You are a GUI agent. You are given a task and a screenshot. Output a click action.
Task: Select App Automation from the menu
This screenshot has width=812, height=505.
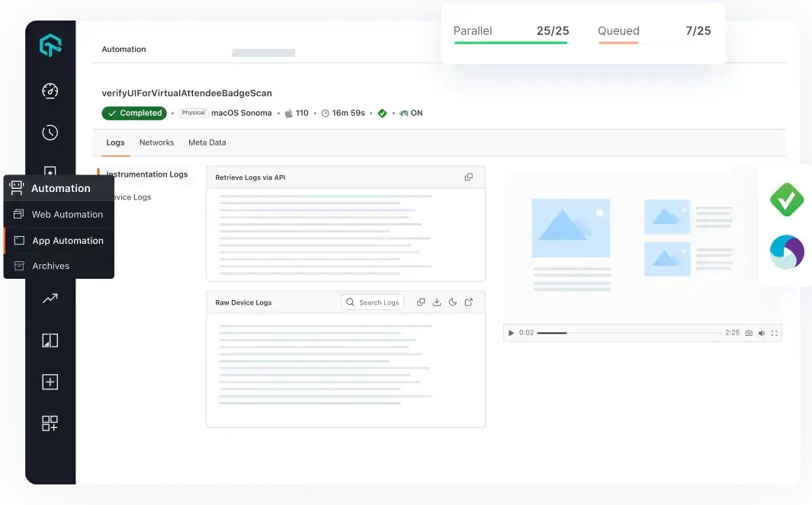click(67, 240)
